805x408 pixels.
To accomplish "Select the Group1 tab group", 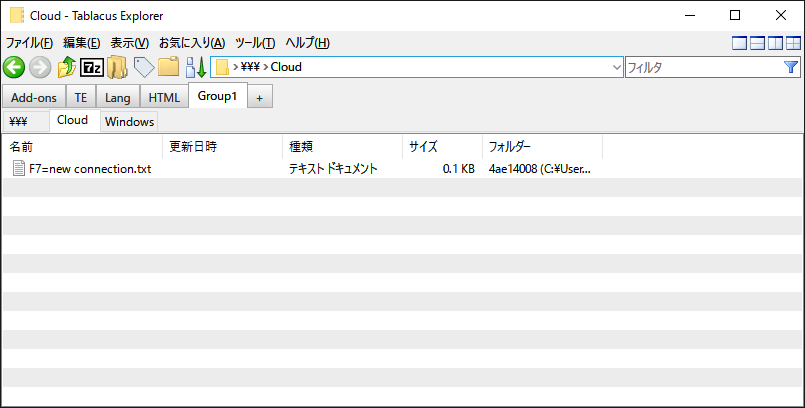I will [x=218, y=96].
